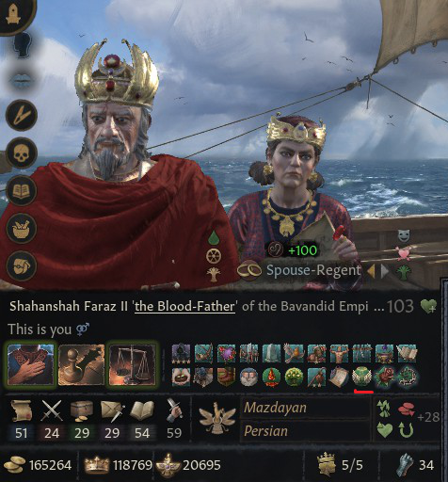Viewport: 448px width, 482px height.
Task: Click the Spouse-Regent rings icon
Action: point(249,270)
